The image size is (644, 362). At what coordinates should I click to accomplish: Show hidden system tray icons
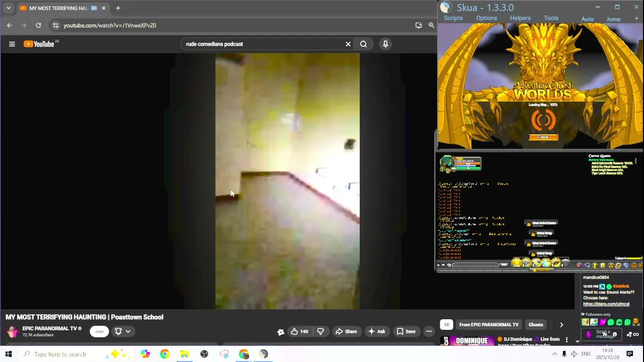pos(554,354)
